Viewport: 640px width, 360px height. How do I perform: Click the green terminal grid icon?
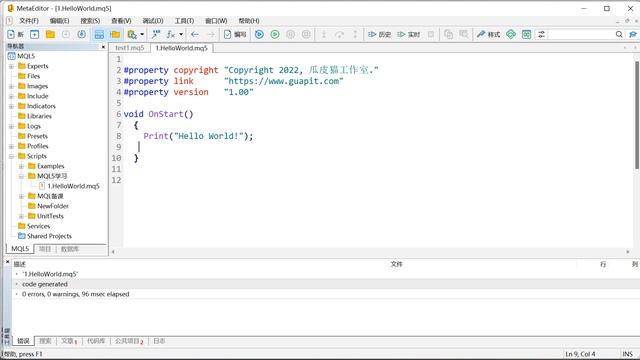click(527, 35)
